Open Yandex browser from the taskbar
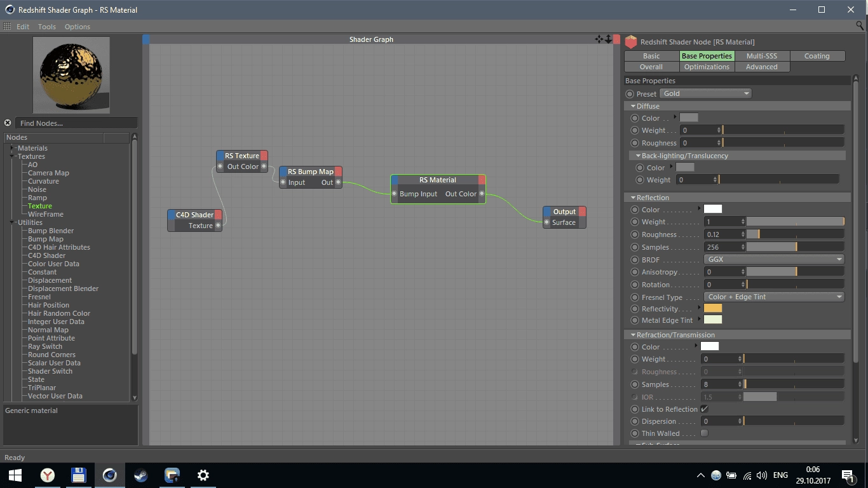868x488 pixels. click(x=48, y=475)
